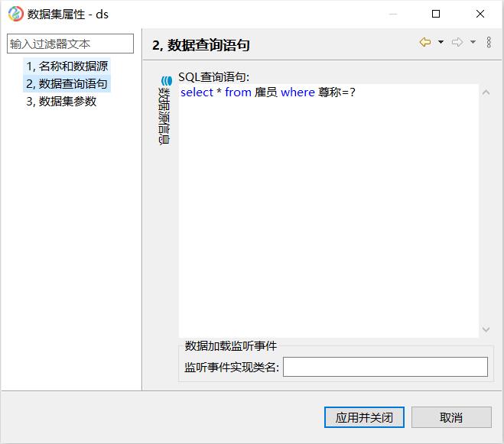Select 2, 数据查询语句 page
This screenshot has height=444, width=504.
(67, 84)
